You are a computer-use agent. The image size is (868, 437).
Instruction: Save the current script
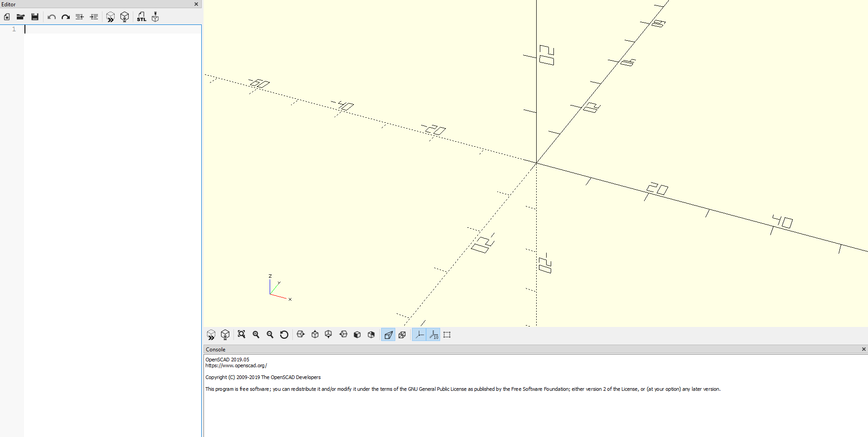click(x=35, y=17)
